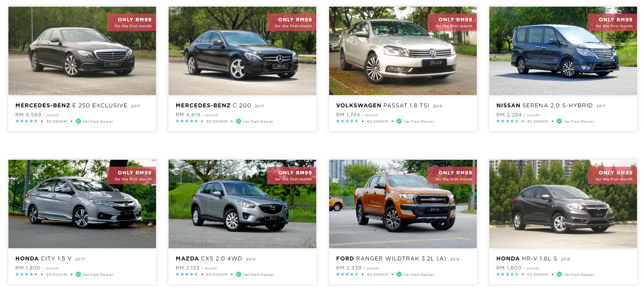Click Verified Dealer checkmark on Mazda CX5 card

point(238,274)
